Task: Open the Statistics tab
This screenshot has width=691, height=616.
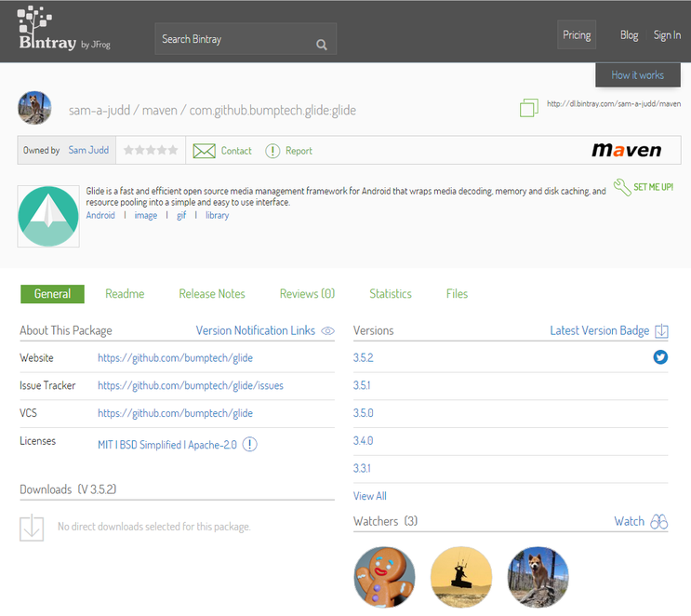Action: [x=390, y=294]
